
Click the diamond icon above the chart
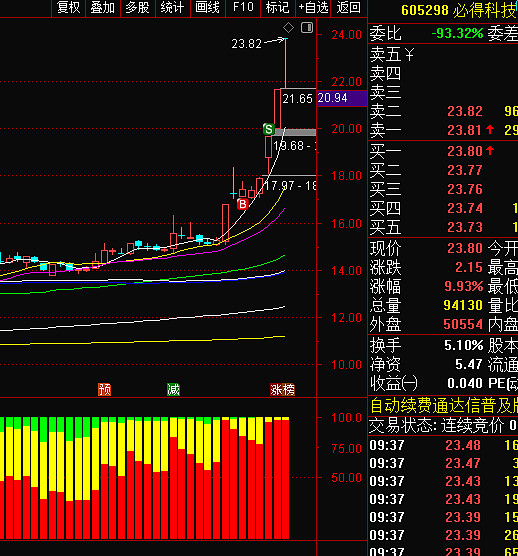pos(288,27)
